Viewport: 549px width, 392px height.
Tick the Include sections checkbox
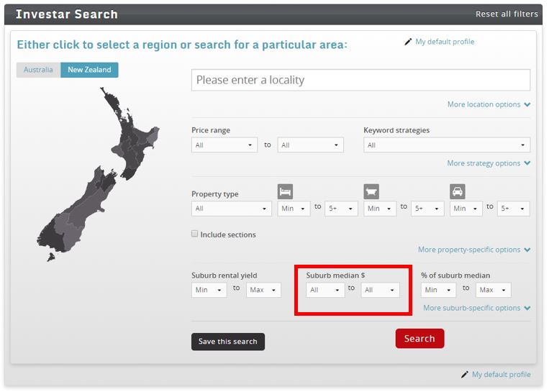pyautogui.click(x=195, y=234)
